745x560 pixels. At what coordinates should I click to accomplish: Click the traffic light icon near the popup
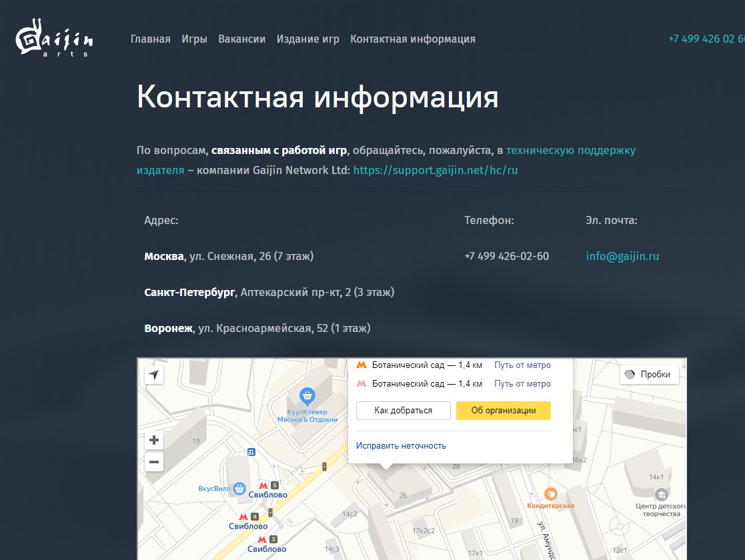point(325,467)
